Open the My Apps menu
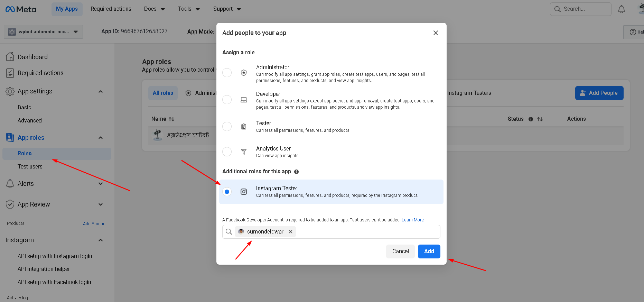The height and width of the screenshot is (302, 644). click(67, 9)
